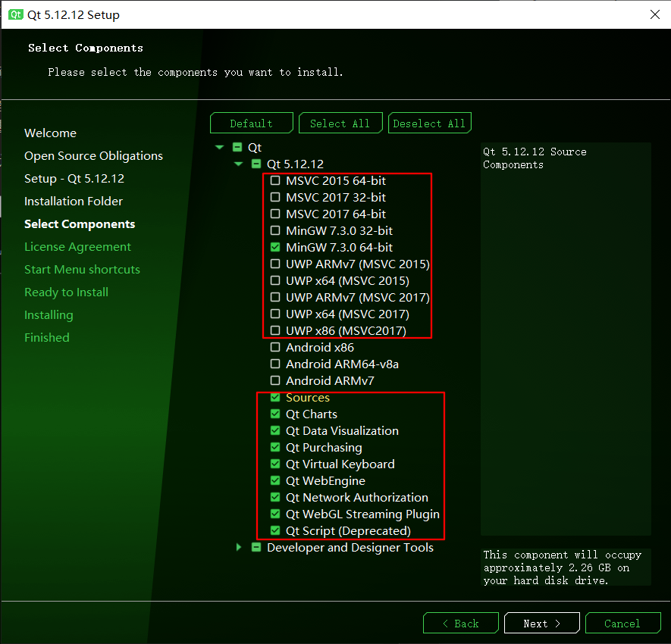Select the Sources tree row label
671x644 pixels.
coord(308,397)
